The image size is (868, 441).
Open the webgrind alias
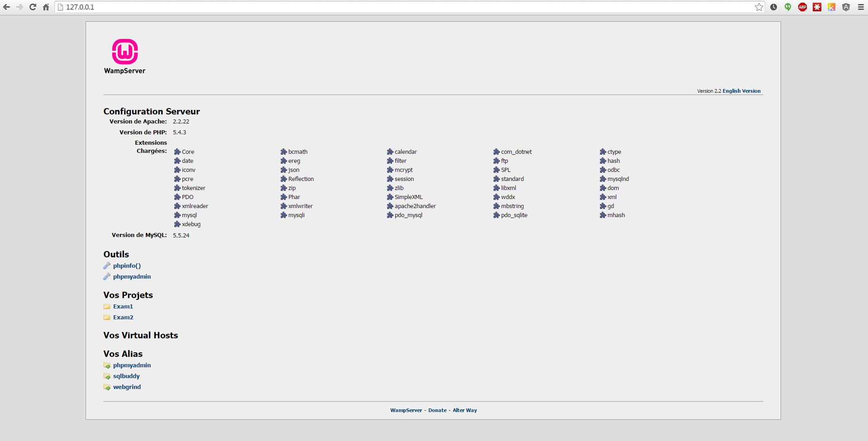click(127, 387)
